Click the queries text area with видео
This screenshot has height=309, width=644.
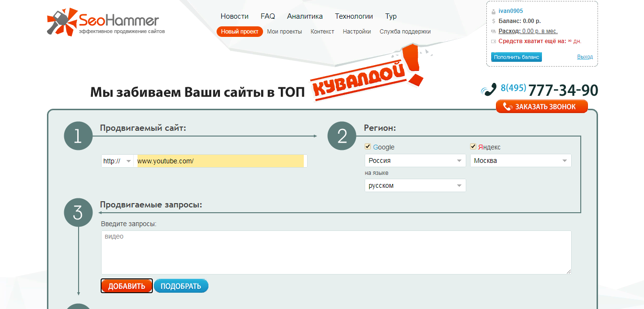pyautogui.click(x=336, y=252)
